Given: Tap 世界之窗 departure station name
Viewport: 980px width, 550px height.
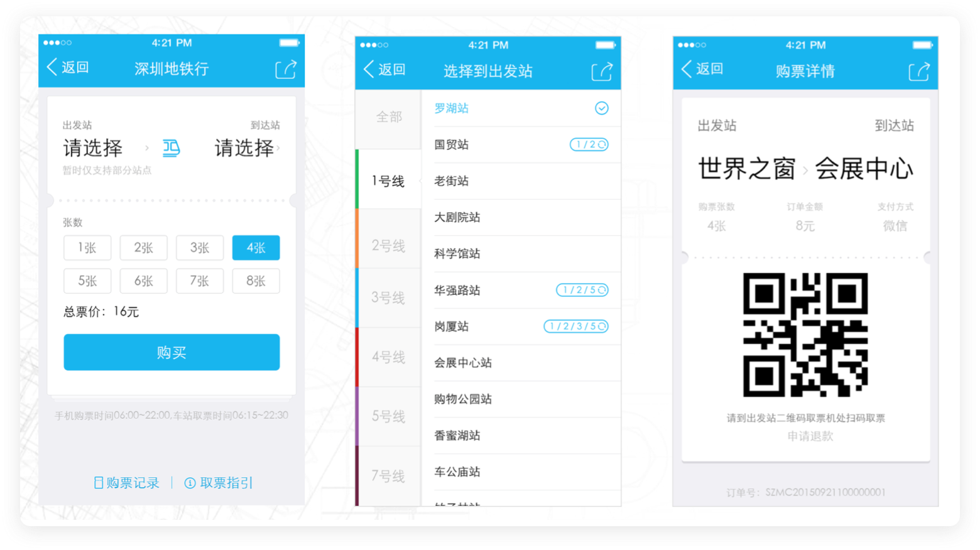Looking at the screenshot, I should (x=747, y=169).
